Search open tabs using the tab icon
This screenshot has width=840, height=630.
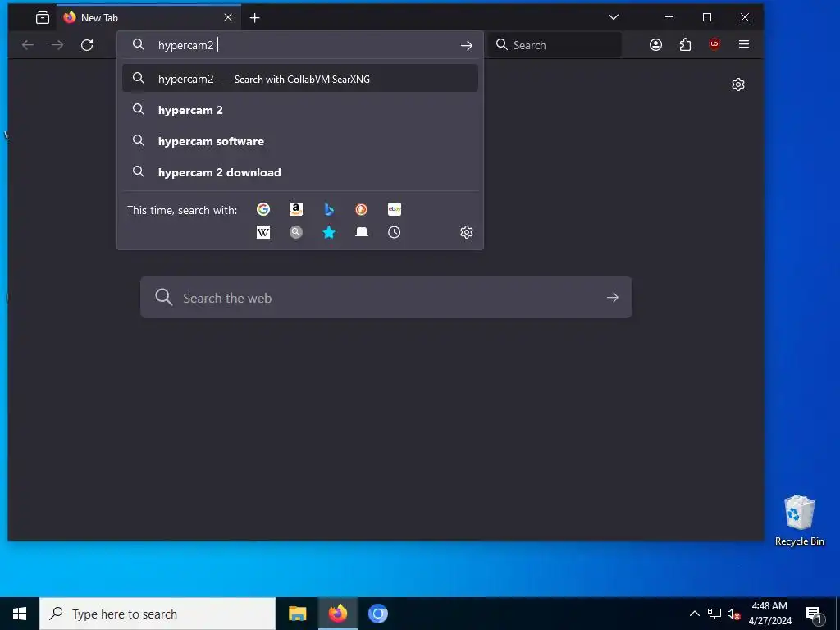[x=362, y=232]
